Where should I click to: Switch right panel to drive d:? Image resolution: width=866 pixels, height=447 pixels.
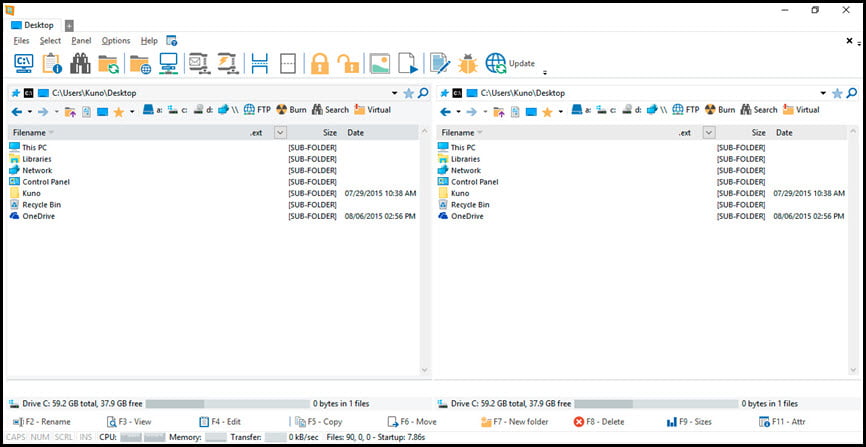632,110
